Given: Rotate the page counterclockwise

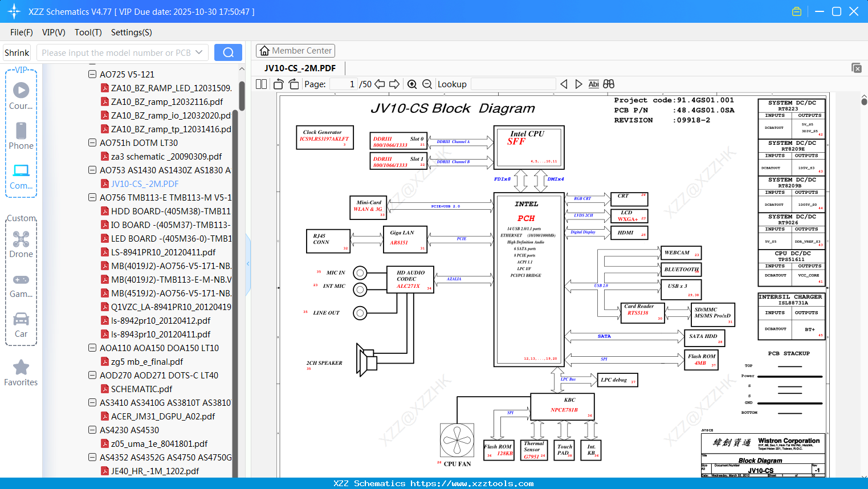Looking at the screenshot, I should 279,84.
